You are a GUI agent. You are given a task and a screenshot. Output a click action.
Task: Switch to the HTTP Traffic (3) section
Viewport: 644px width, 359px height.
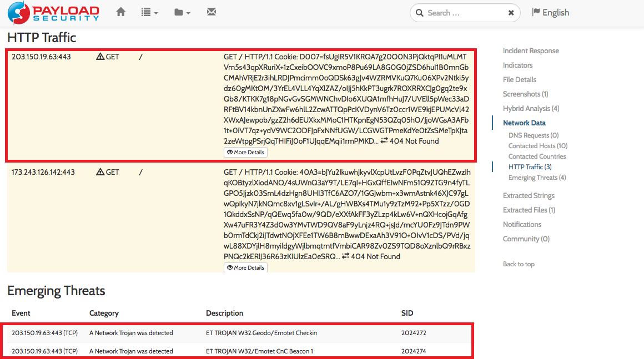(530, 166)
